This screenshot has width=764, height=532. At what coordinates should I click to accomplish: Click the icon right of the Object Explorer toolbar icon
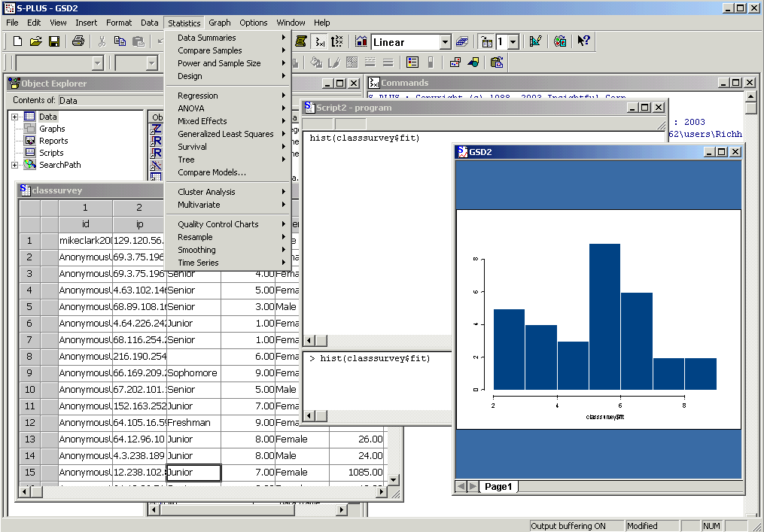click(x=560, y=42)
